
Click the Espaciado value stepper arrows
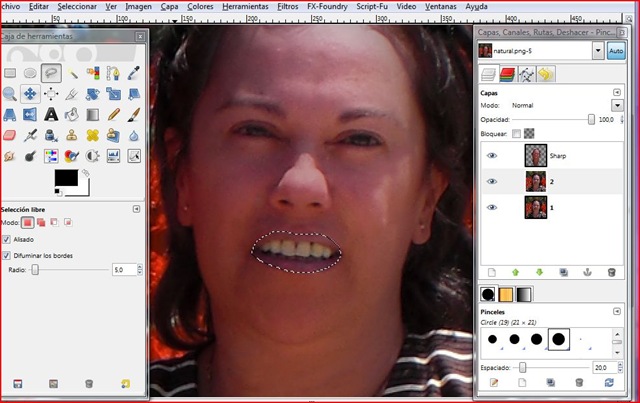620,367
